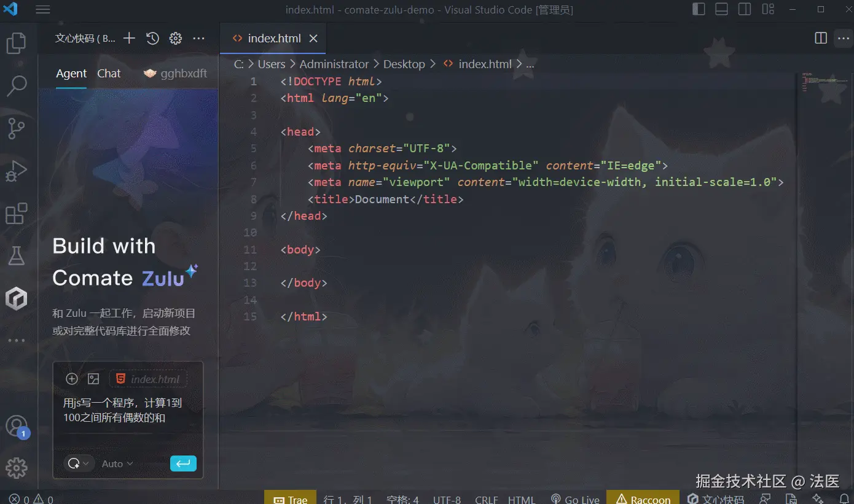Open more editor actions ellipsis
The width and height of the screenshot is (854, 504).
coord(843,38)
